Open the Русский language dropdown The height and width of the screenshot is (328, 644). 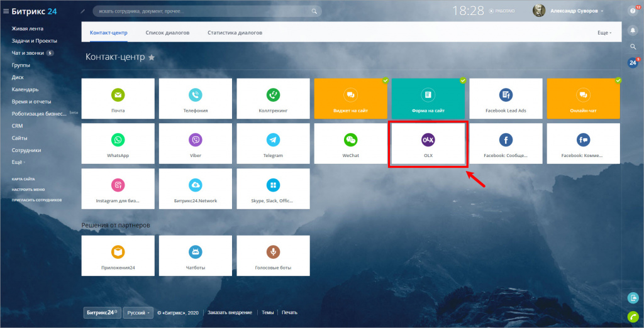(x=138, y=312)
